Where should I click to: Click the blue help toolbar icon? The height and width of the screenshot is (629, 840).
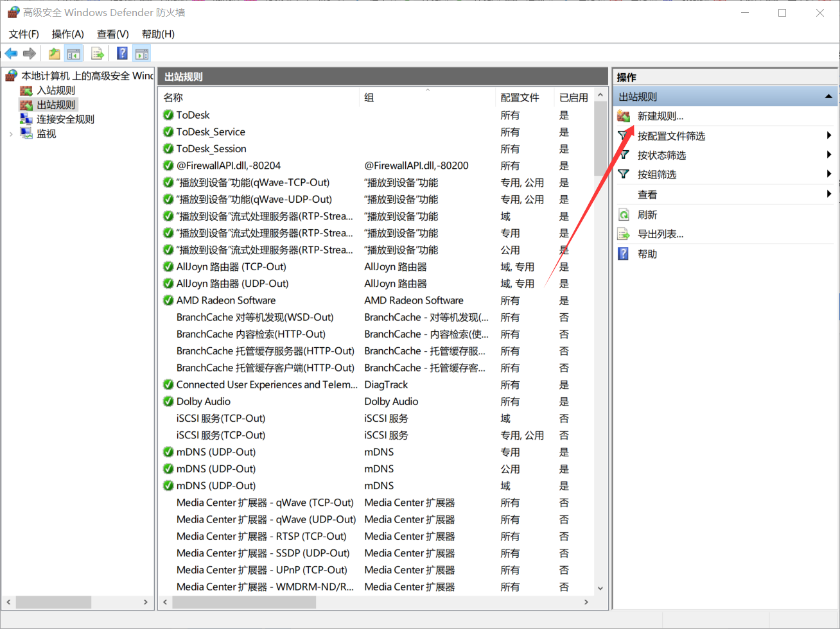click(122, 54)
